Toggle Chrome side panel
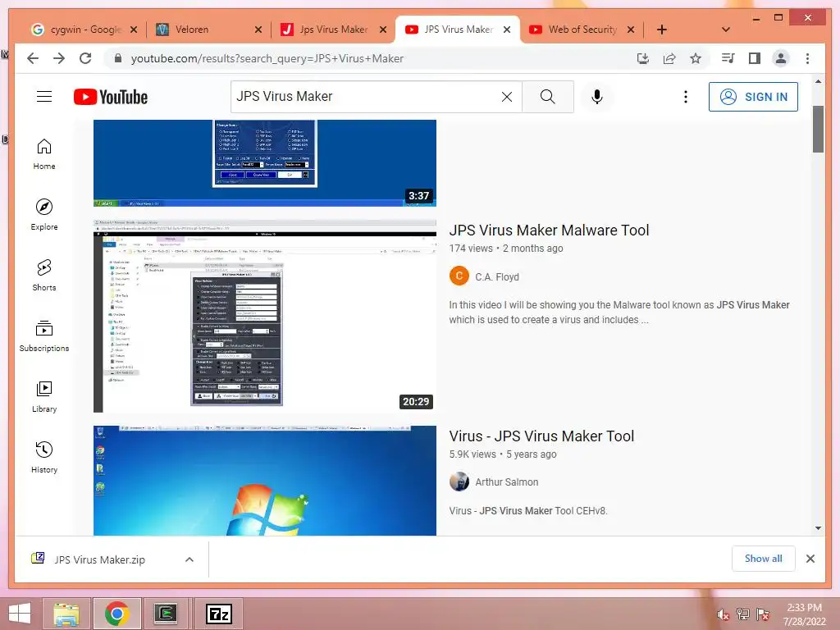The height and width of the screenshot is (630, 840). (x=755, y=58)
